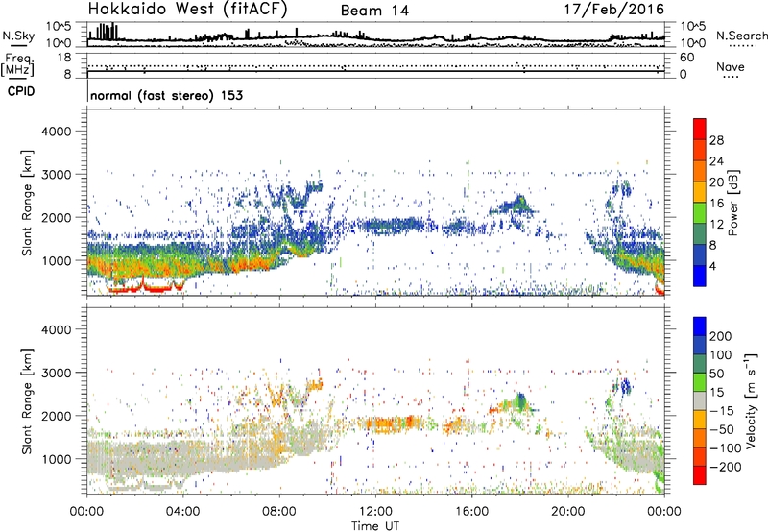
Task: Click the "Power [dB]" color bar label
Action: tap(732, 203)
